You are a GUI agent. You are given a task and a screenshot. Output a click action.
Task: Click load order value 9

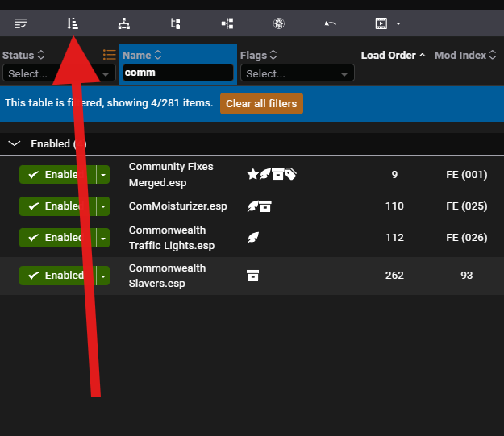click(394, 174)
